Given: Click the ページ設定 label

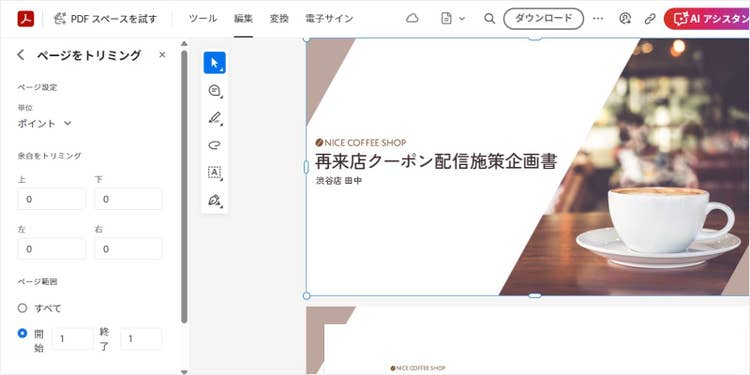Looking at the screenshot, I should tap(37, 88).
